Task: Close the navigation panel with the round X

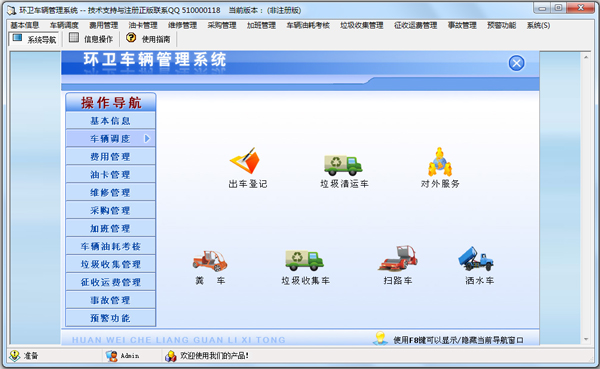Action: coord(516,63)
